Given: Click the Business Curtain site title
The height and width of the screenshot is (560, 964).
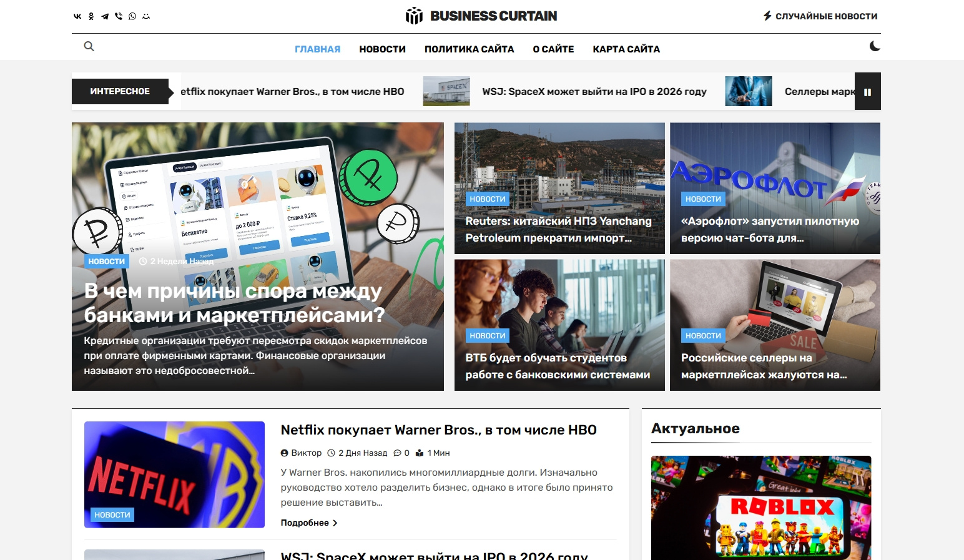Looking at the screenshot, I should click(494, 16).
